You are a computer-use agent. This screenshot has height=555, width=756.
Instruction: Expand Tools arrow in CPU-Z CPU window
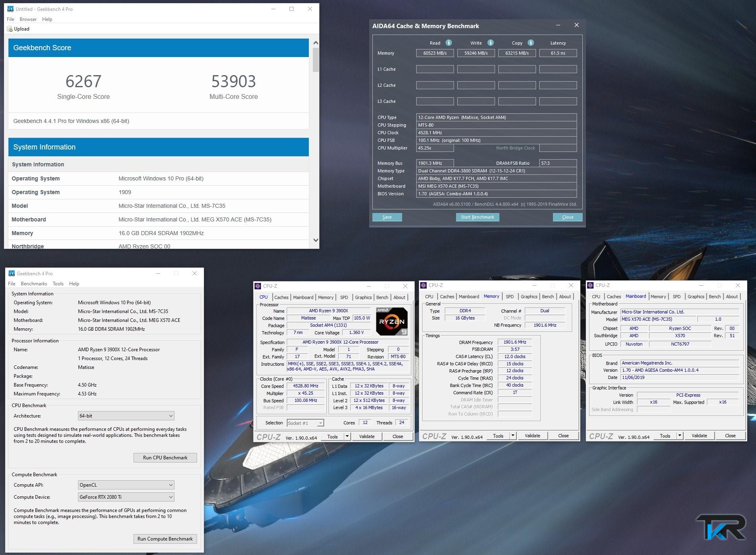(347, 436)
